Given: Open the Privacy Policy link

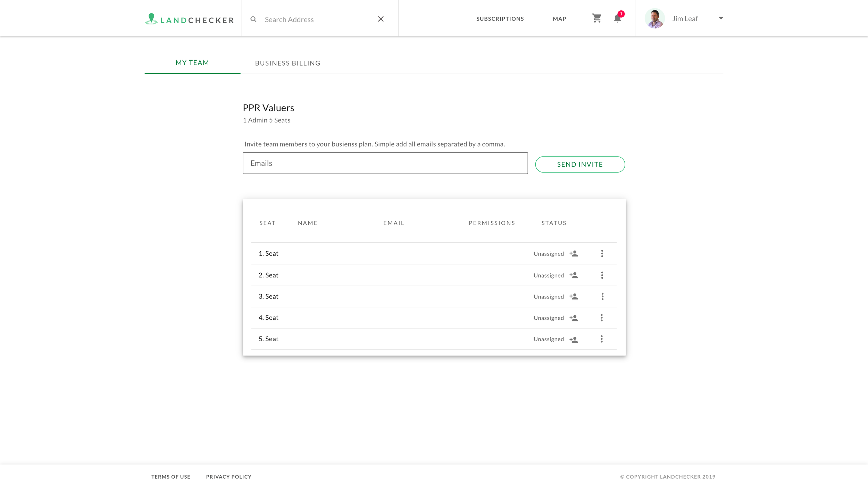Looking at the screenshot, I should (x=229, y=477).
